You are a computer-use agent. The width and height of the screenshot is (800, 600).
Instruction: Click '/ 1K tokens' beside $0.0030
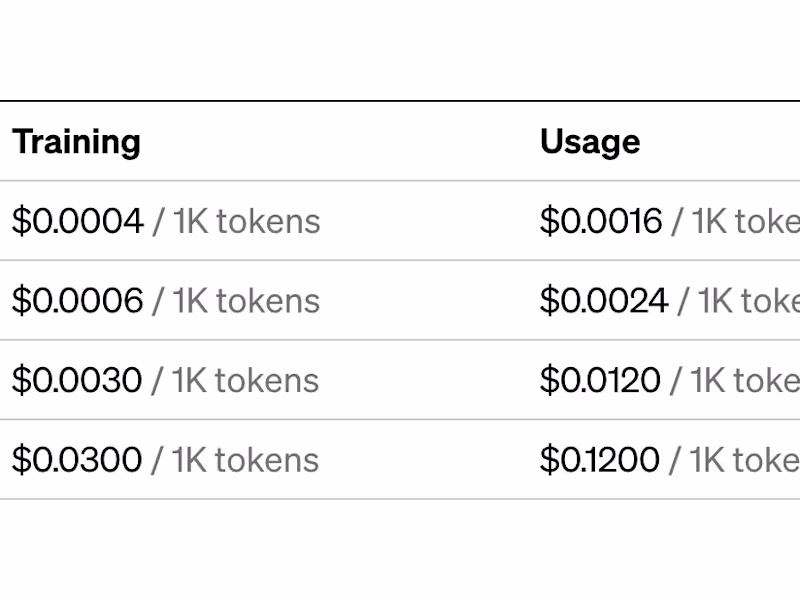click(x=235, y=380)
